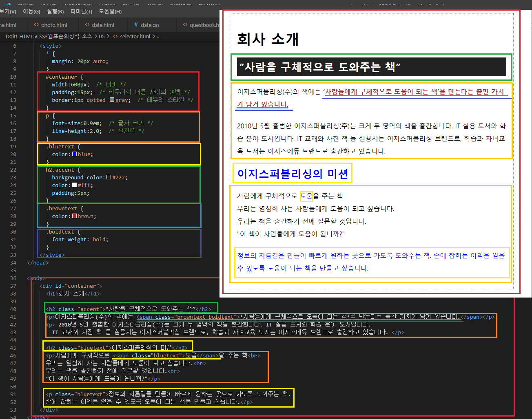Click the HTML file icon on date.html tab
Screen dimensions: 532x419
[x=87, y=25]
